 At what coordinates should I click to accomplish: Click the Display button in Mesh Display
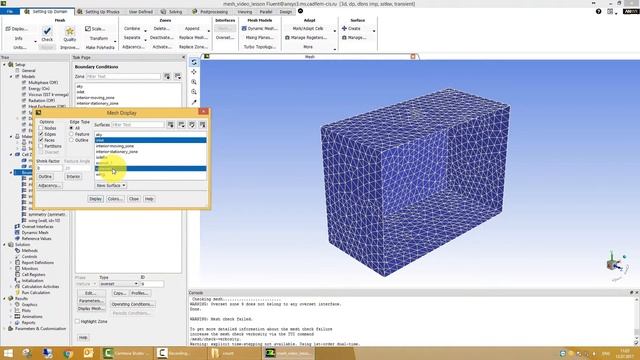click(96, 199)
